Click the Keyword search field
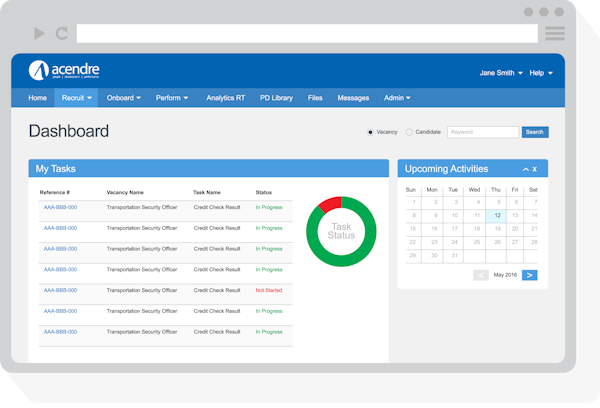Screen dimensions: 600x408 [x=483, y=132]
